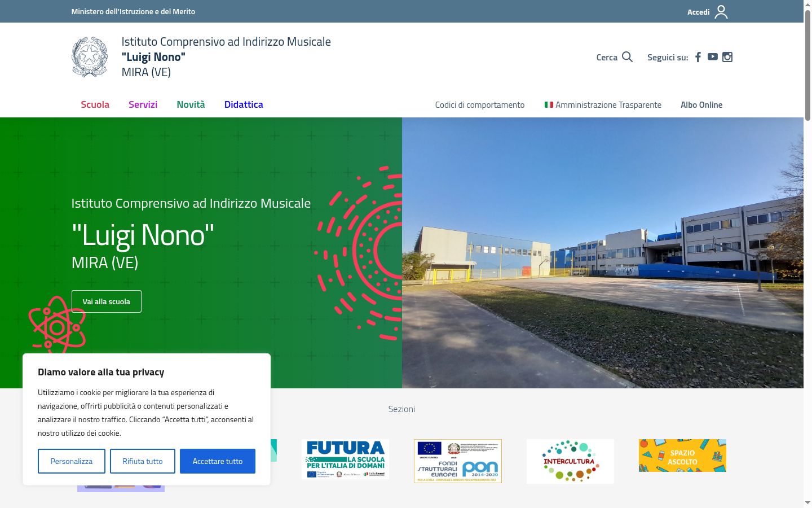This screenshot has width=812, height=508.
Task: Open the Intercultura section banner
Action: tap(570, 461)
